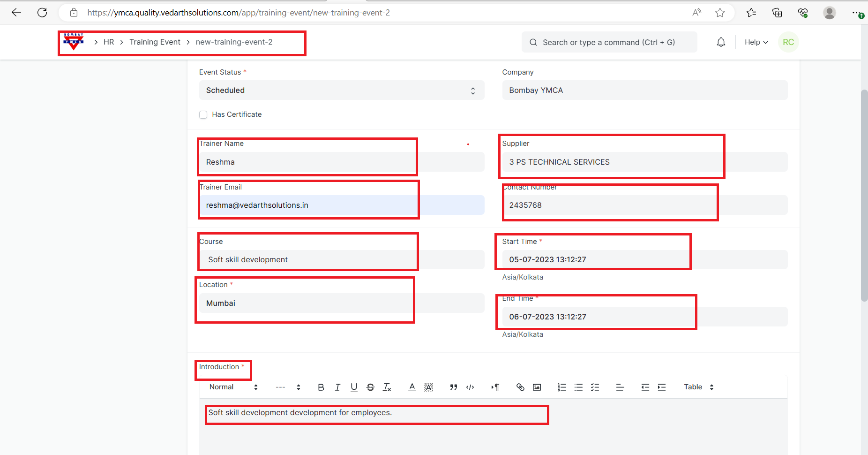Open the Event Status dropdown
This screenshot has width=868, height=455.
click(x=341, y=91)
